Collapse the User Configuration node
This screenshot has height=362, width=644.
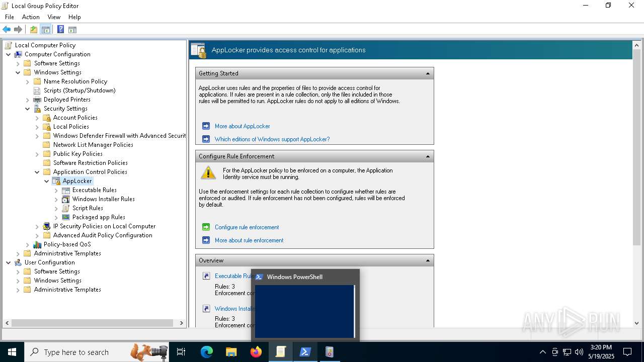coord(9,262)
